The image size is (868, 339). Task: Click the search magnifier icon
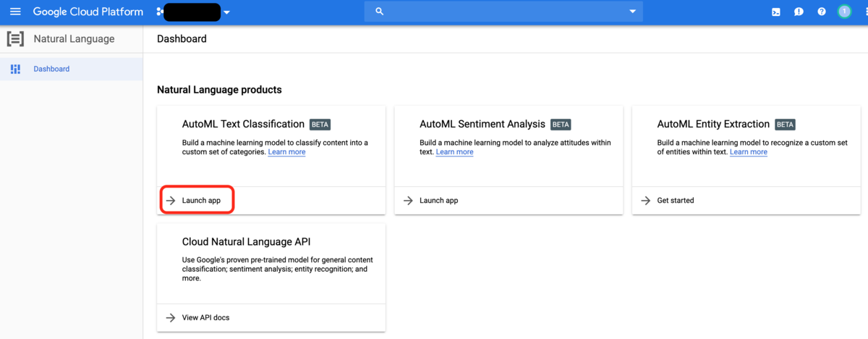pyautogui.click(x=379, y=12)
